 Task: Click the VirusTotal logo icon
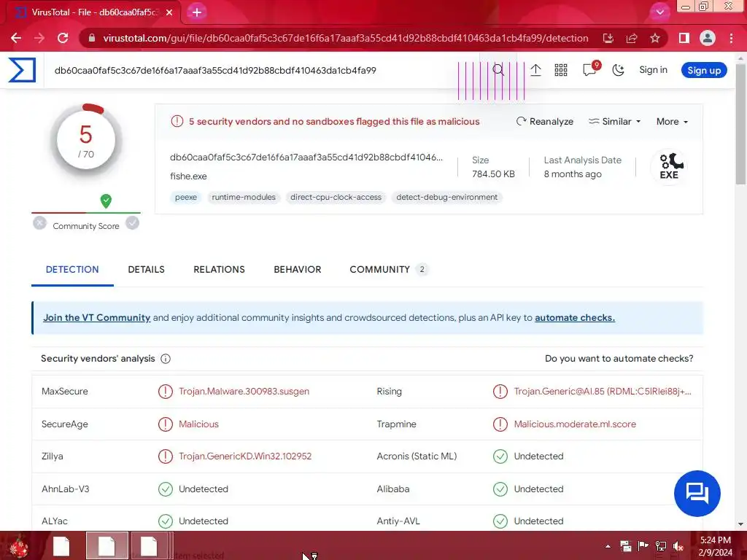(x=22, y=70)
